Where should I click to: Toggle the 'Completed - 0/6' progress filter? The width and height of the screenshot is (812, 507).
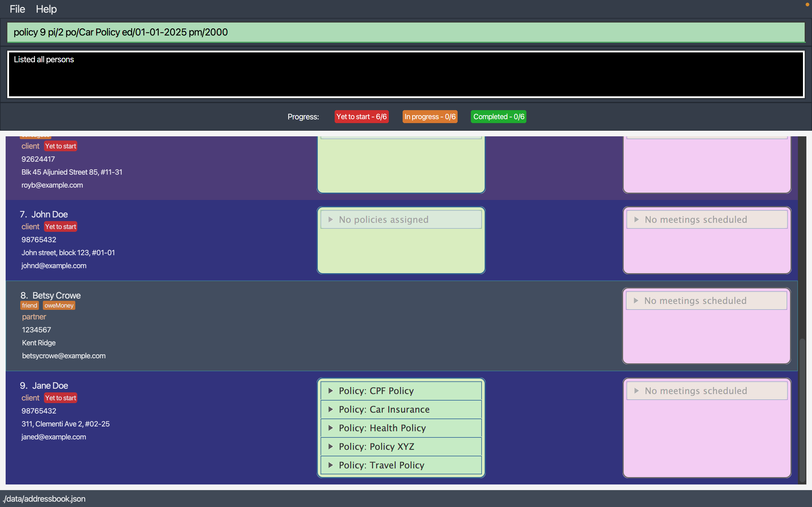[499, 116]
